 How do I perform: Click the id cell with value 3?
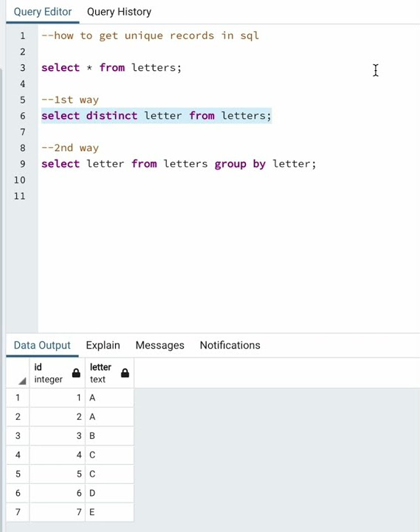tap(58, 436)
